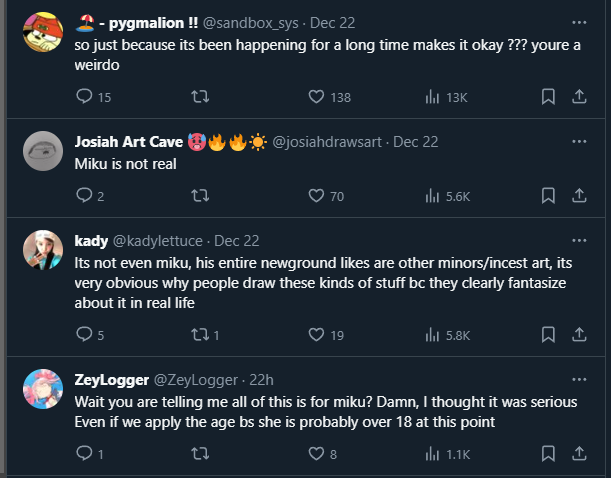Bookmark the pygmalion tweet
The width and height of the screenshot is (611, 478).
(548, 97)
